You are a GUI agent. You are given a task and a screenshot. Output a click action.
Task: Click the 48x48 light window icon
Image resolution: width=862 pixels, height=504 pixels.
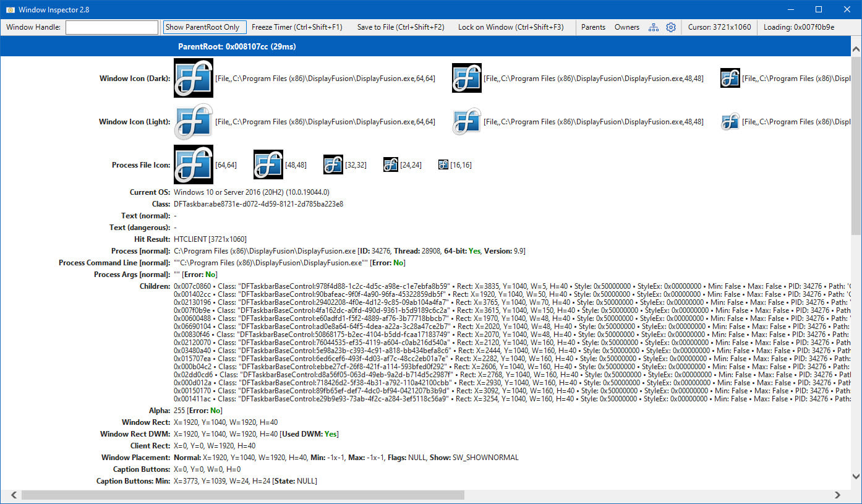pos(467,122)
